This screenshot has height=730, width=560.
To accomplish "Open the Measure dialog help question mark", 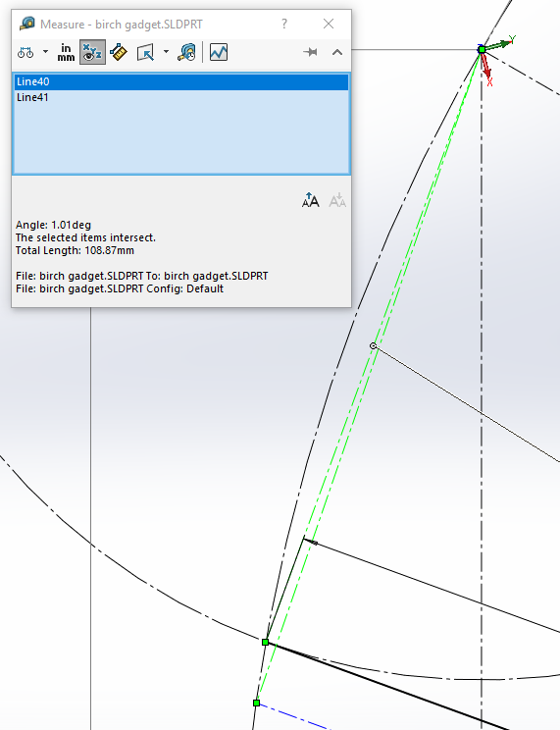I will (284, 24).
